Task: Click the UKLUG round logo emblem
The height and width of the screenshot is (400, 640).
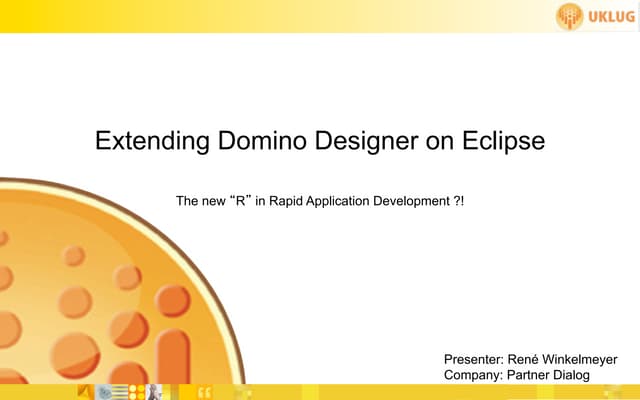Action: point(569,15)
